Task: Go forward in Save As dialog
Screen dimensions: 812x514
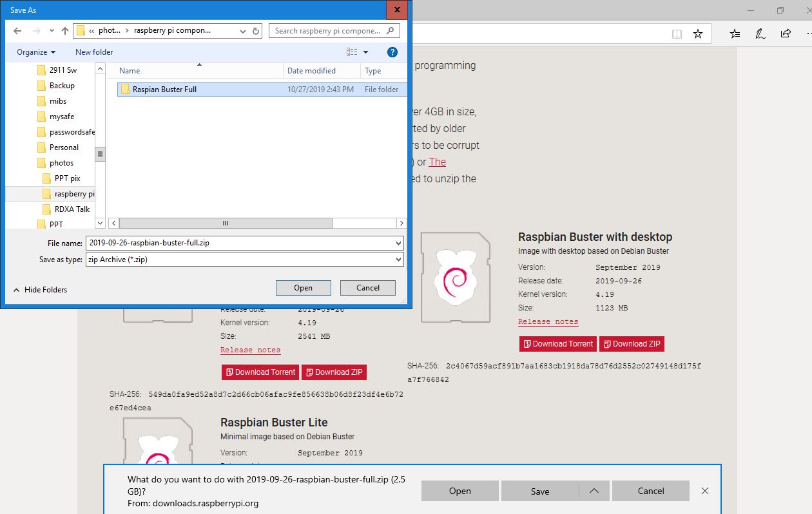Action: click(x=35, y=31)
